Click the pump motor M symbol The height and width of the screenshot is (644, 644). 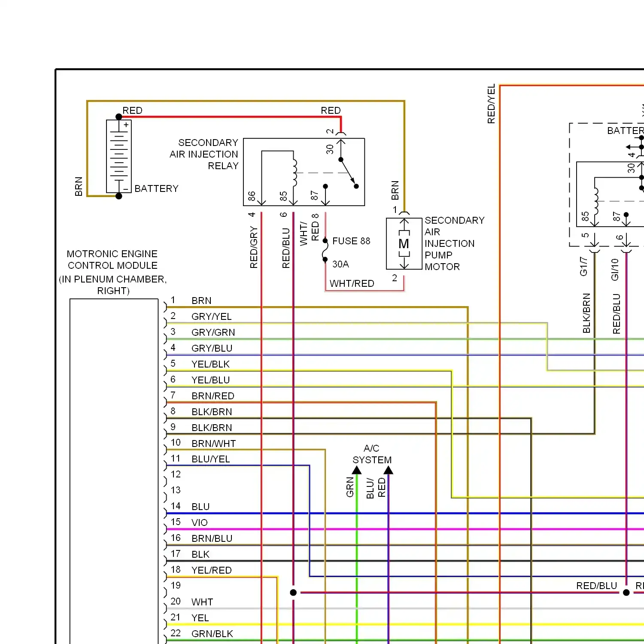(404, 244)
